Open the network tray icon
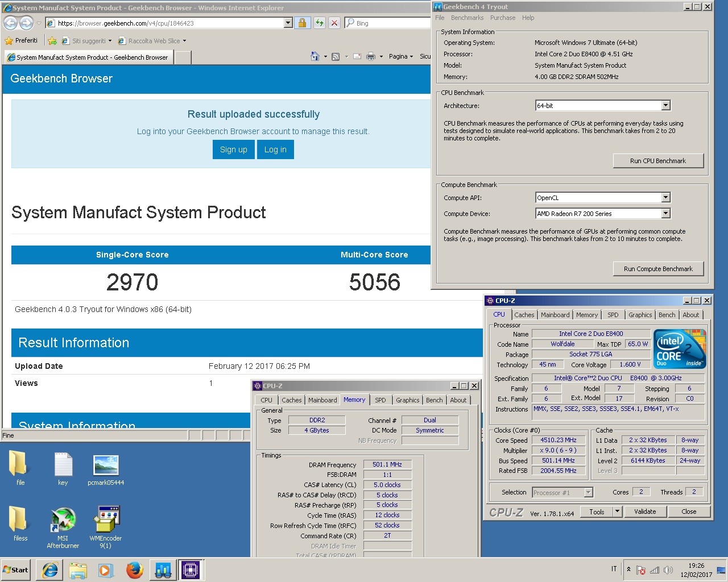 pos(655,570)
